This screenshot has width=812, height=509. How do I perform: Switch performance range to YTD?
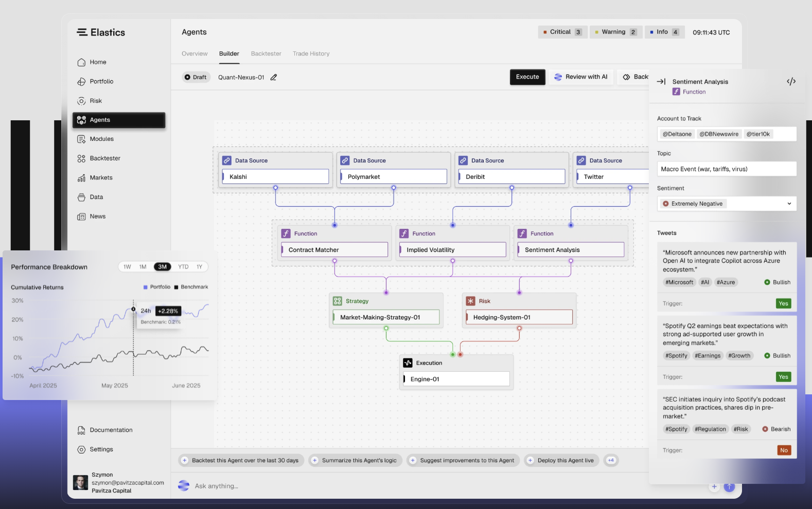coord(183,267)
